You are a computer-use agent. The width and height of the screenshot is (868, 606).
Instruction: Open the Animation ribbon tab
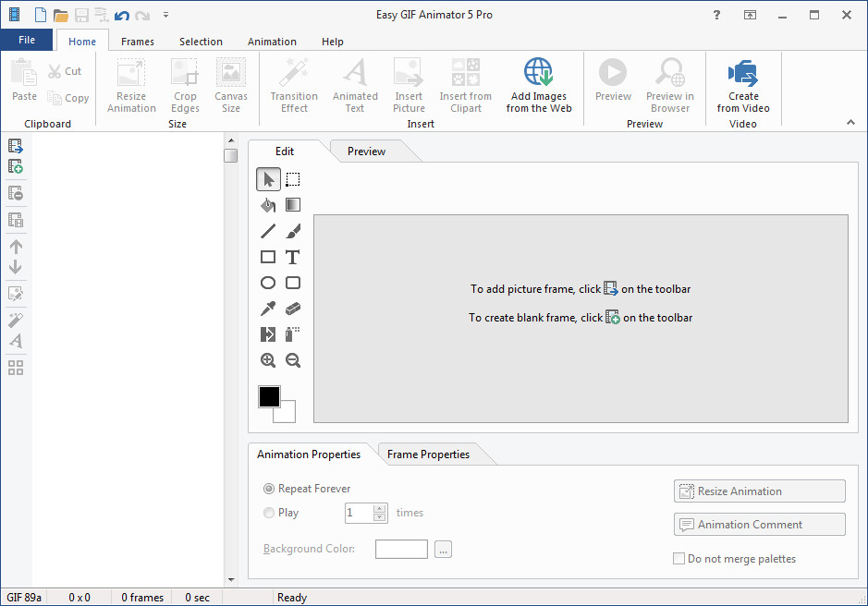click(x=272, y=42)
